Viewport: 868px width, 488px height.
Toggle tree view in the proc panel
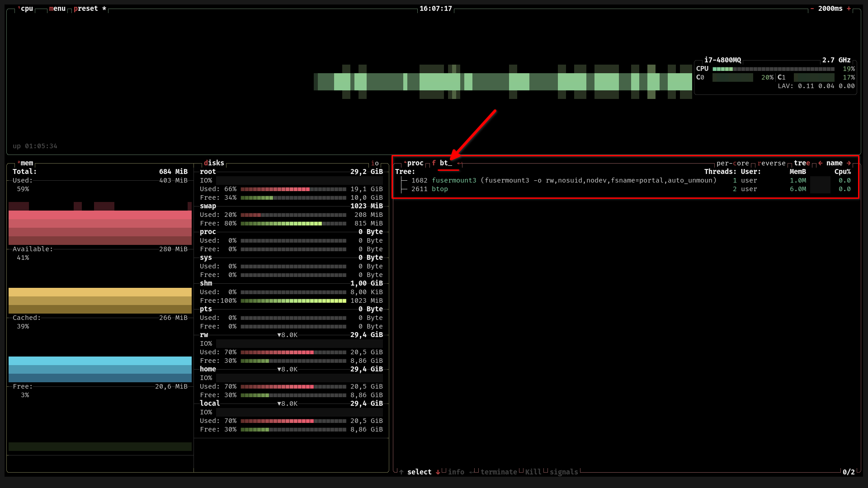coord(801,163)
